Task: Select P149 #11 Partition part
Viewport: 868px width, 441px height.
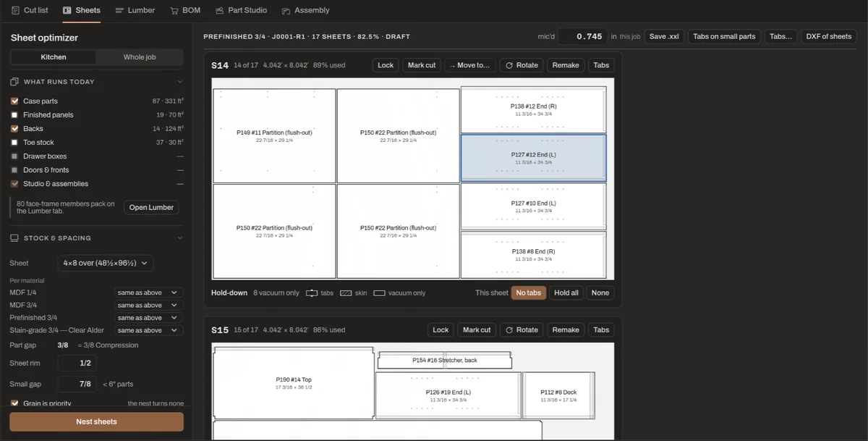Action: pos(274,135)
